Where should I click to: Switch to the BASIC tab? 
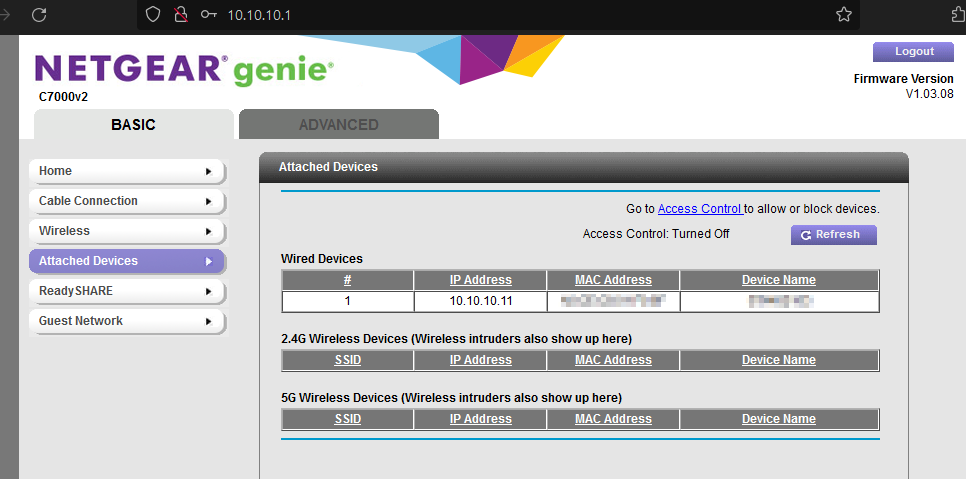pos(133,124)
